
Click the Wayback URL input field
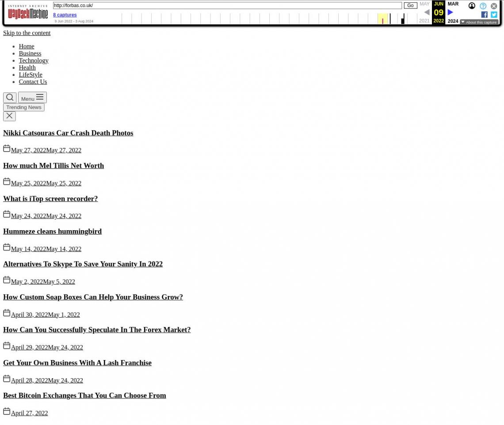(227, 5)
